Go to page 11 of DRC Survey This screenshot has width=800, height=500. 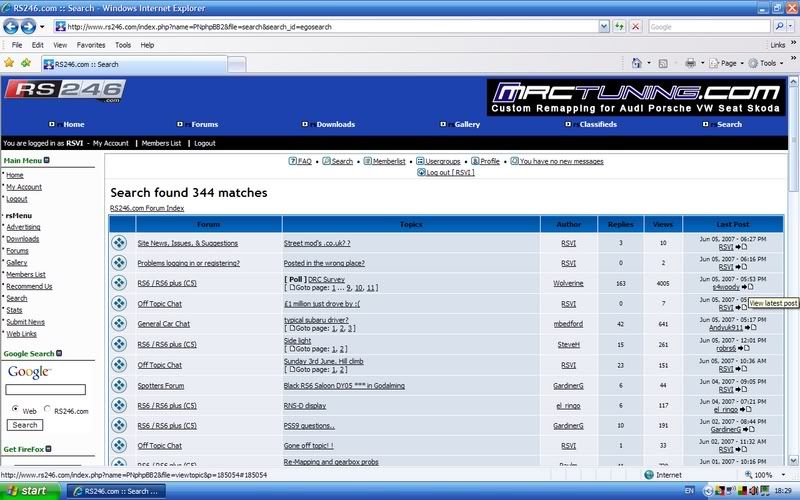370,288
